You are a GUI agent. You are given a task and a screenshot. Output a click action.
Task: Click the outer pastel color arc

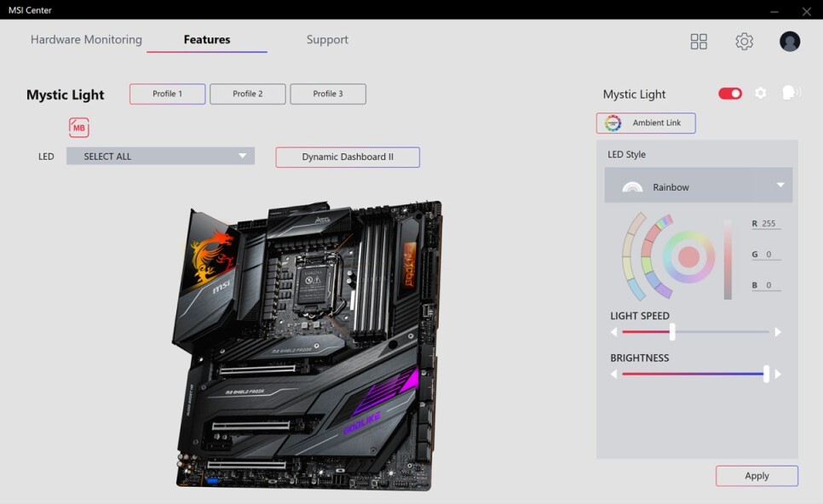(x=625, y=256)
